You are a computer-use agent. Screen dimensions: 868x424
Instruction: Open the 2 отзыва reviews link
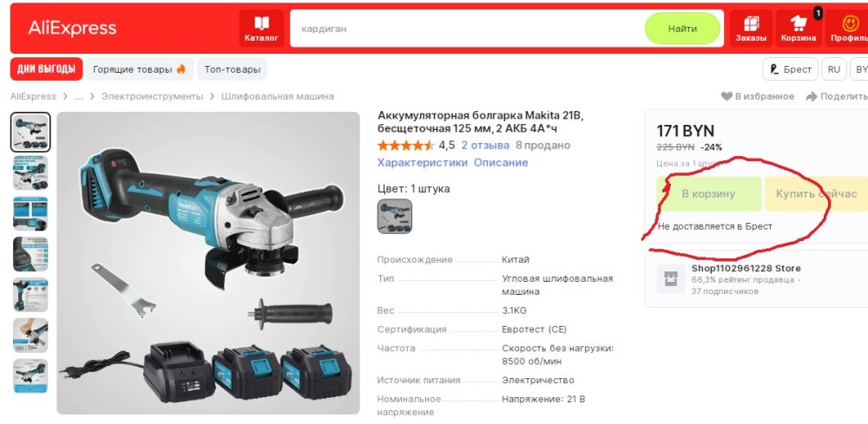(x=485, y=146)
